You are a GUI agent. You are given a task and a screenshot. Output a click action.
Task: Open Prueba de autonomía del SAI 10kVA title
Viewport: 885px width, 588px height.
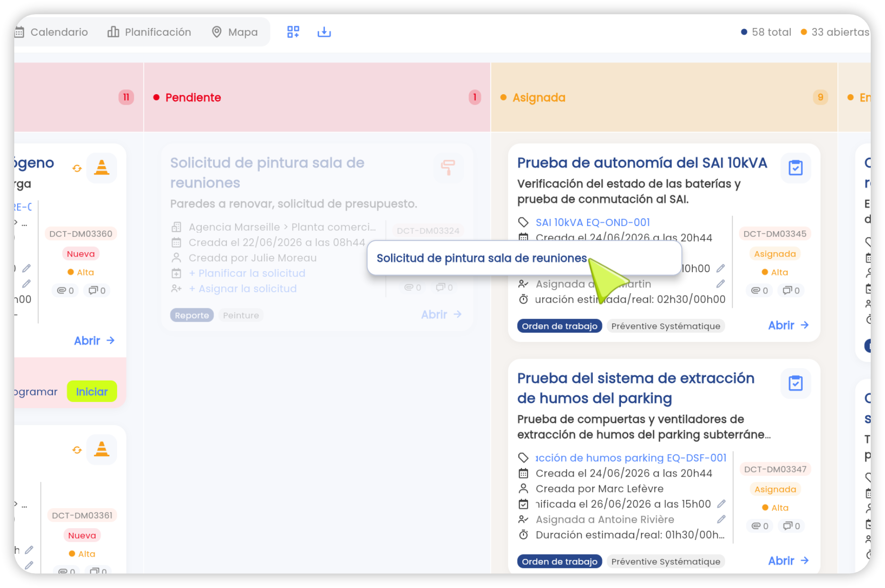click(642, 163)
